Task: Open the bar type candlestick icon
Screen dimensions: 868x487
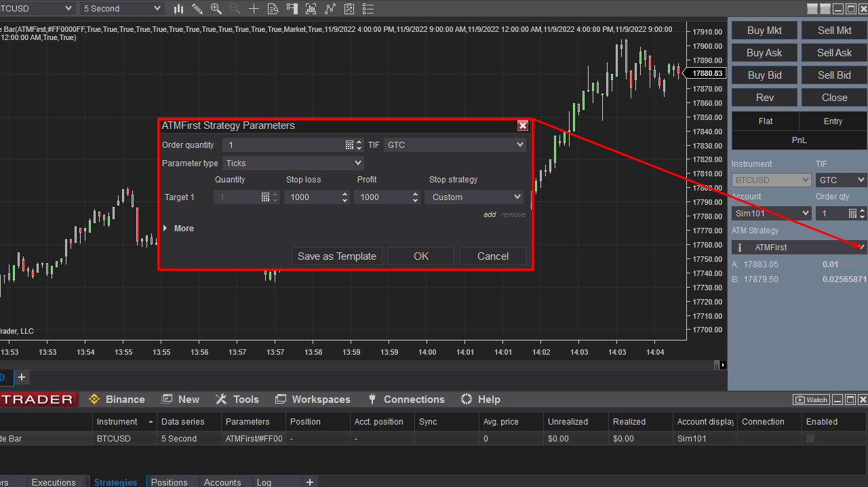Action: pyautogui.click(x=179, y=9)
